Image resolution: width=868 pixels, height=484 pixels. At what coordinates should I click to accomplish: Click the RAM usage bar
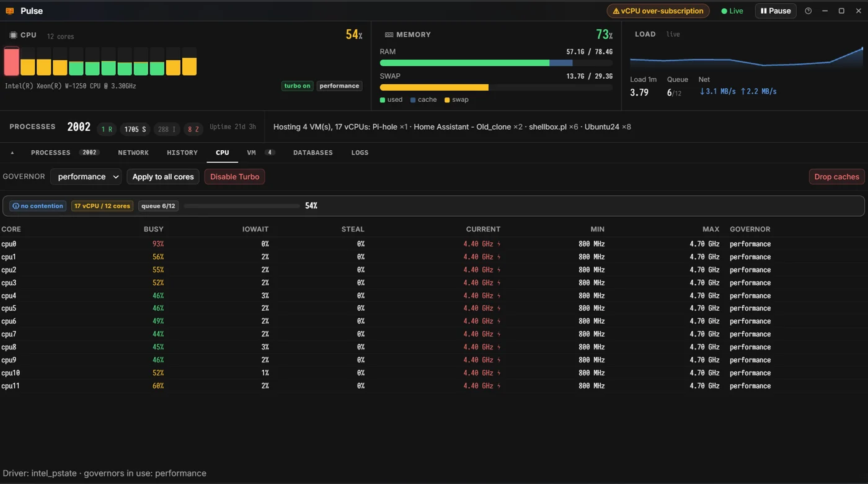pos(496,63)
